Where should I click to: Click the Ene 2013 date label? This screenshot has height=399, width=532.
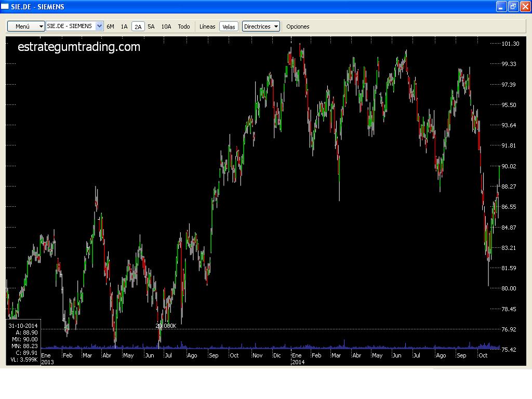(x=47, y=358)
